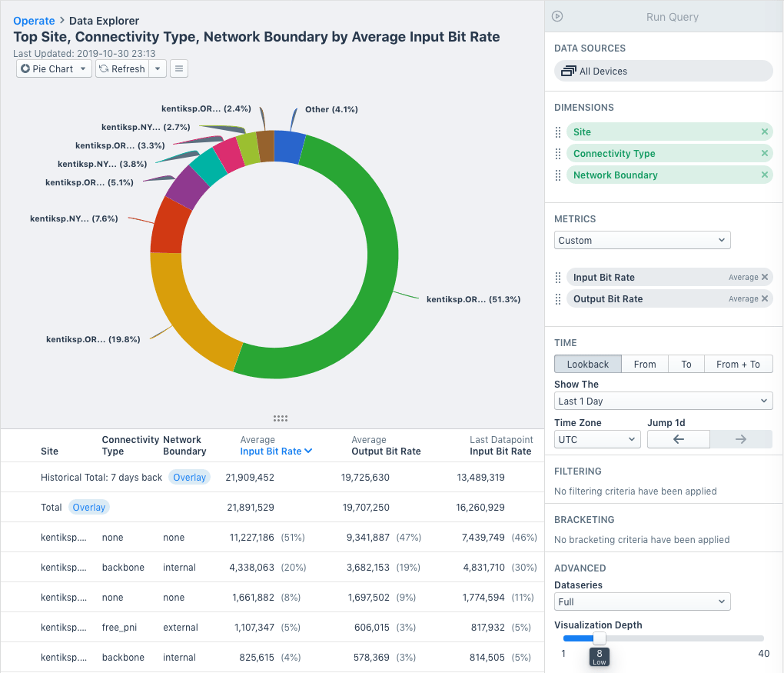Toggle Overlay on the Total row
784x673 pixels.
pos(88,507)
